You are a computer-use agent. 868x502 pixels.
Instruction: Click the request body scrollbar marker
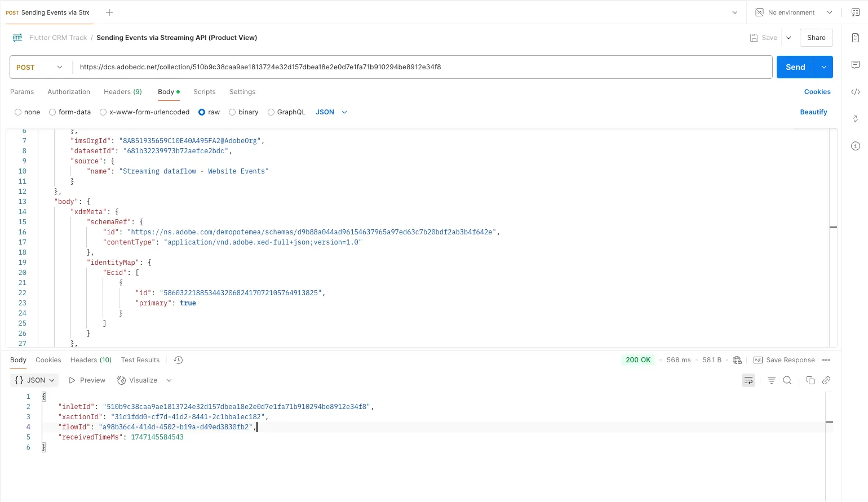(x=833, y=227)
